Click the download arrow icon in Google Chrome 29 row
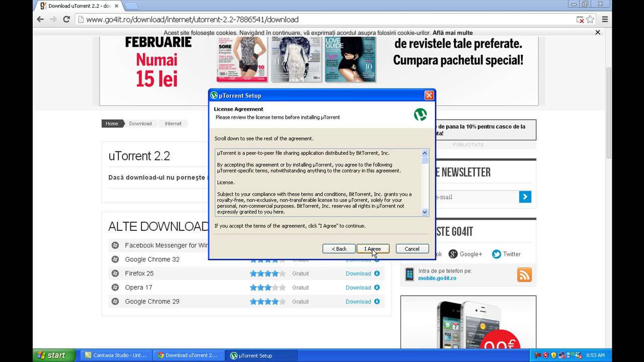The image size is (644, 362). coord(377,302)
